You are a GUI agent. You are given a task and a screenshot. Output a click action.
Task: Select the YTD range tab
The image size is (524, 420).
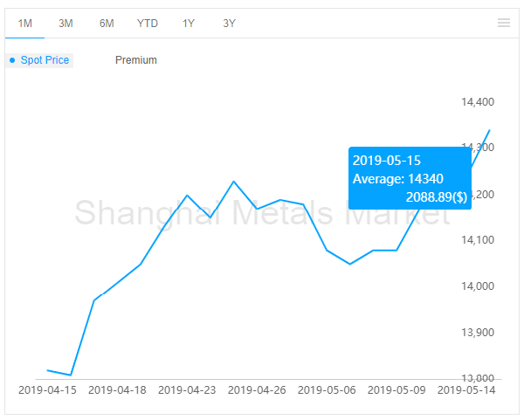(148, 24)
